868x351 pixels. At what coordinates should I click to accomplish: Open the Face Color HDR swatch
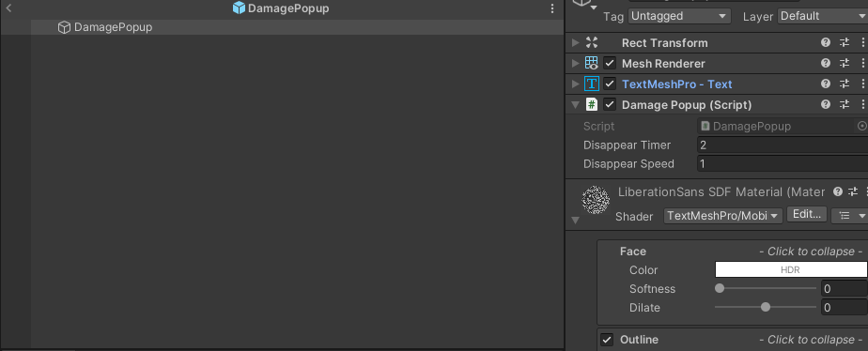pos(791,269)
